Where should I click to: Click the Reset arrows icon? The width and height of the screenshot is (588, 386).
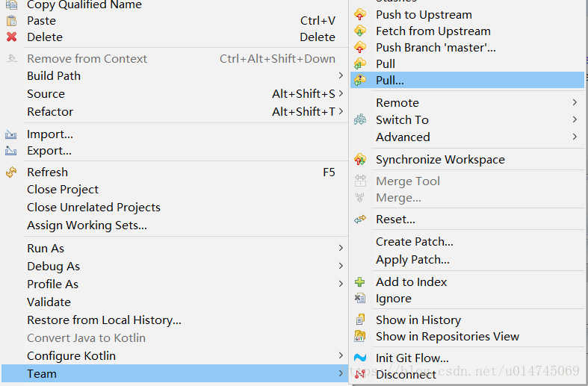360,220
